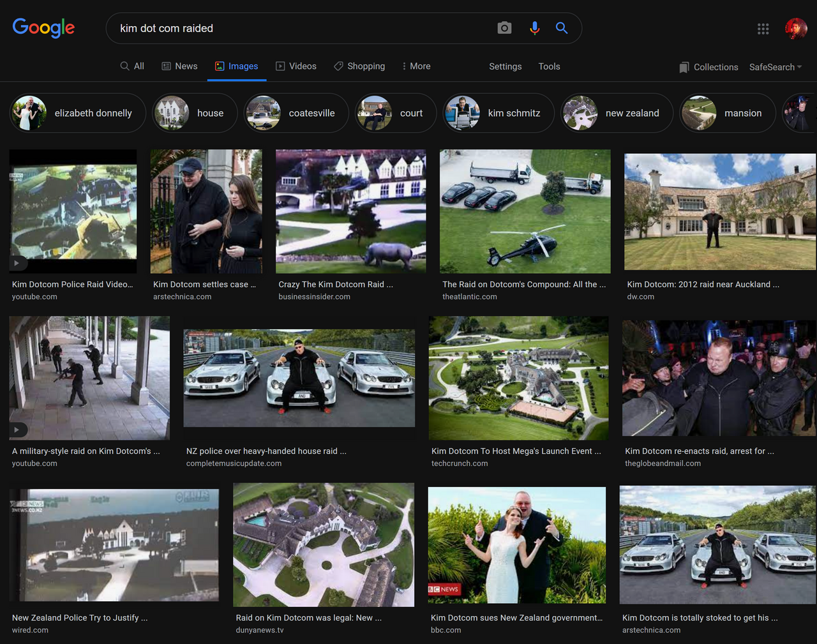
Task: Open the Collections bookmark
Action: 708,67
